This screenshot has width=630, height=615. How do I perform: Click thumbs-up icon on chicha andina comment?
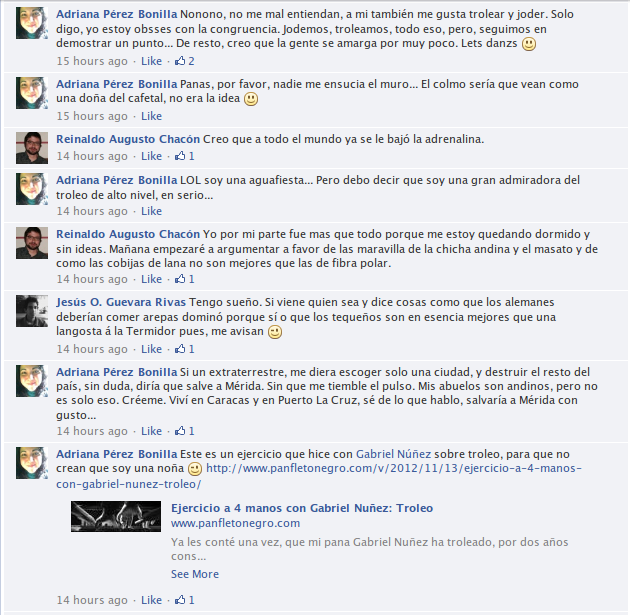coord(180,278)
